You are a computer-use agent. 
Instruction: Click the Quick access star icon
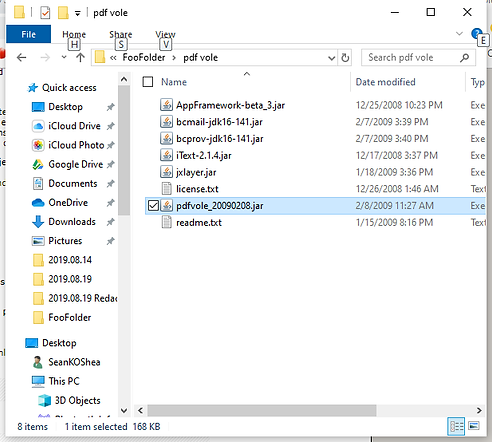click(33, 88)
